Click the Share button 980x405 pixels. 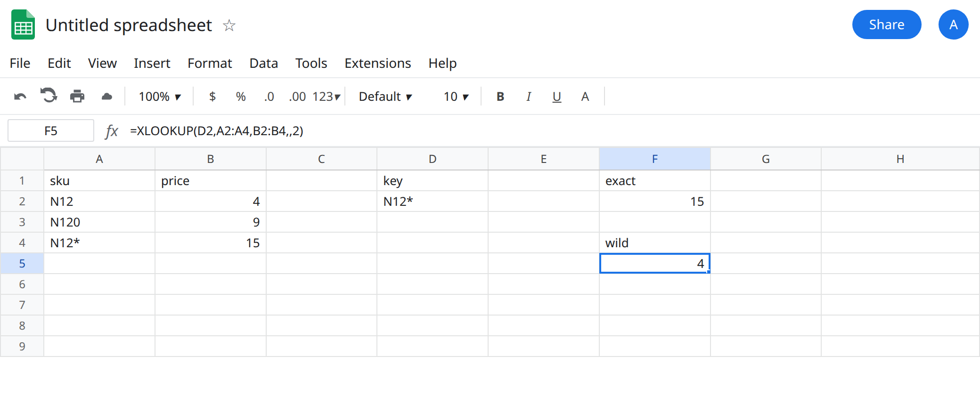pyautogui.click(x=887, y=24)
